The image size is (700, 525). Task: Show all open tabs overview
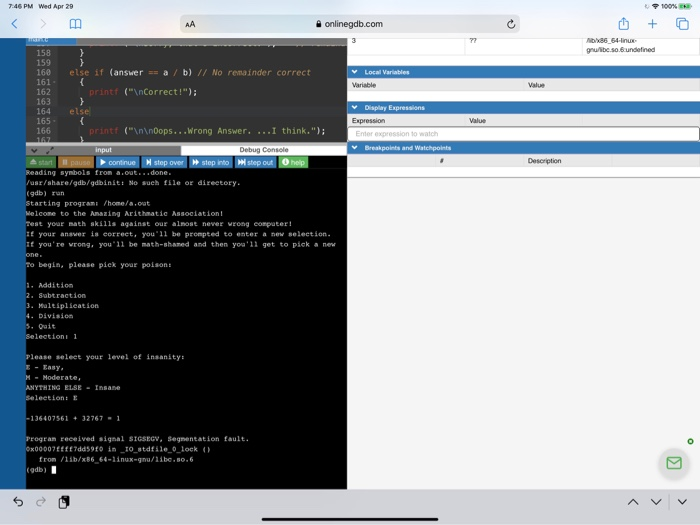[x=682, y=24]
